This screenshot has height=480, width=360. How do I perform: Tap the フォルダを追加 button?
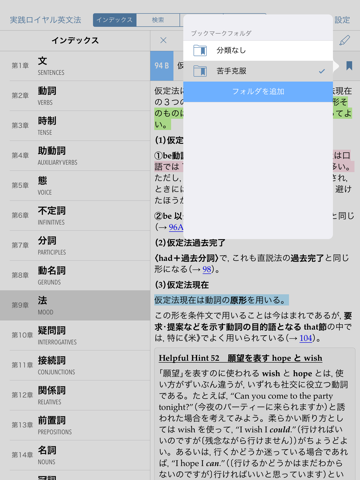[258, 91]
